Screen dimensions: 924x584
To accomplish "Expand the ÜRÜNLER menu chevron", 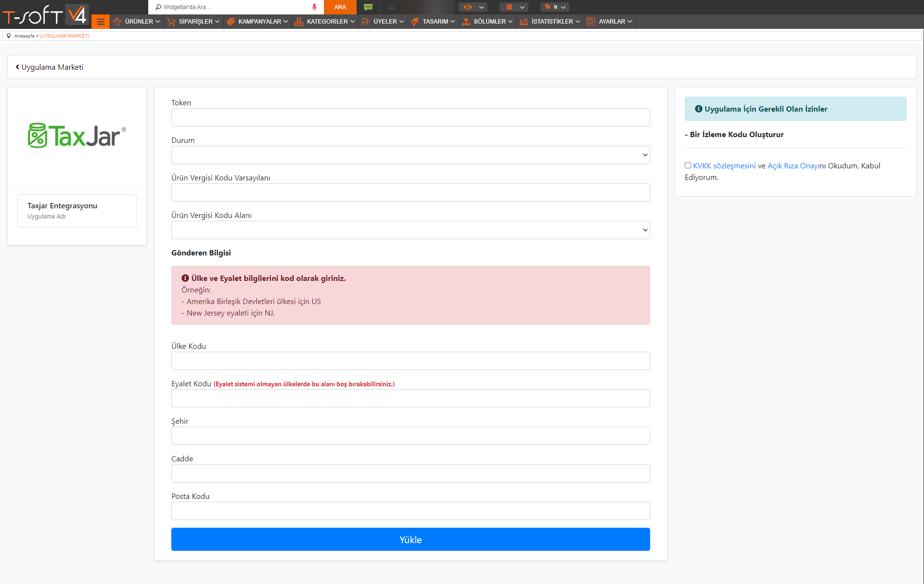I will (157, 22).
